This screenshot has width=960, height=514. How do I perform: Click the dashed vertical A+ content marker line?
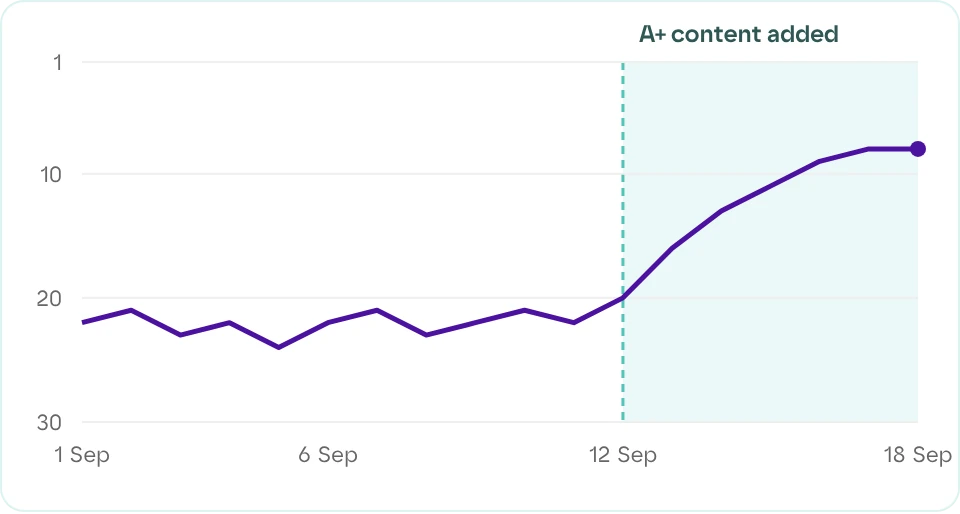click(x=623, y=242)
